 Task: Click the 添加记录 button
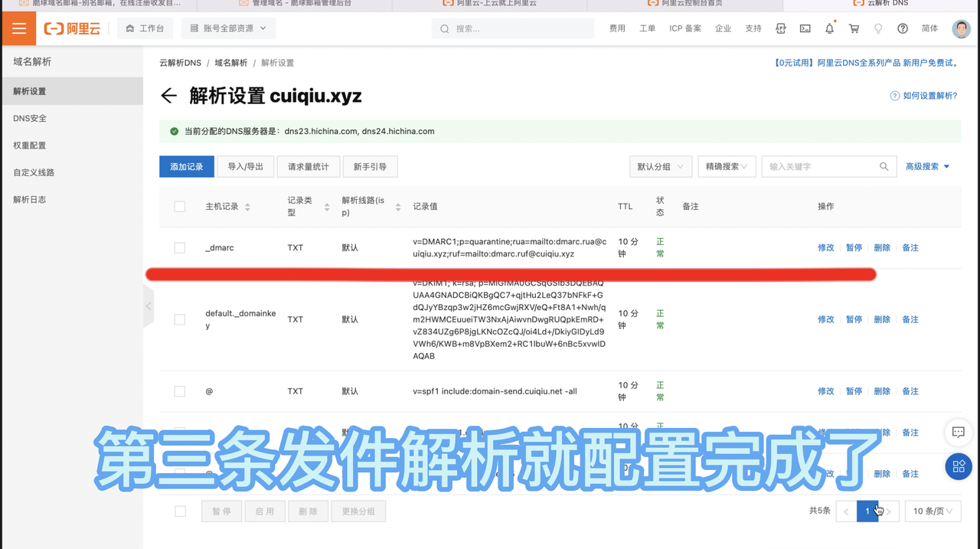click(x=187, y=167)
